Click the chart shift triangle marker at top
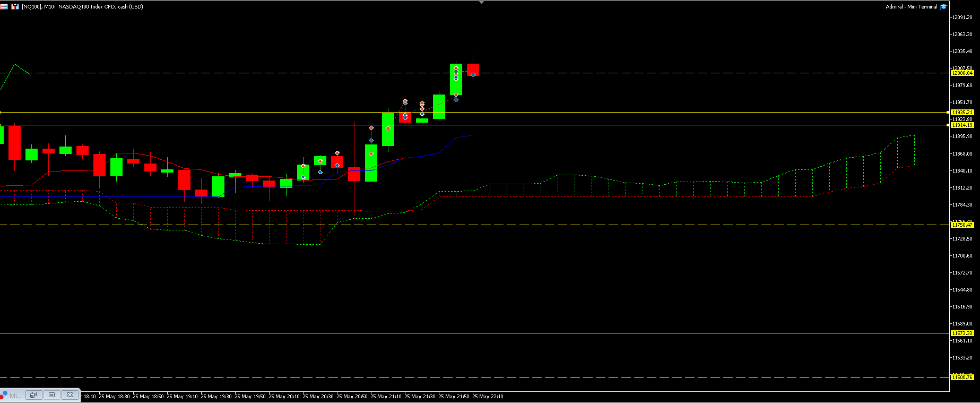 [x=481, y=2]
